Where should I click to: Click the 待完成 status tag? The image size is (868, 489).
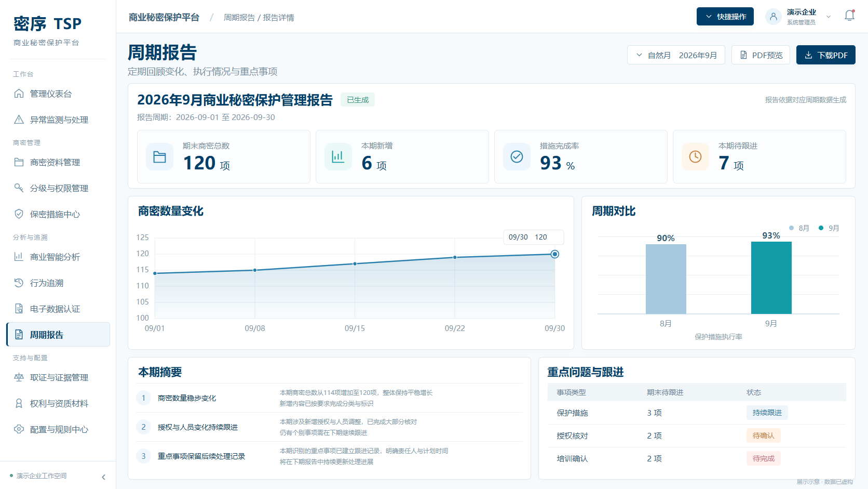(x=764, y=458)
